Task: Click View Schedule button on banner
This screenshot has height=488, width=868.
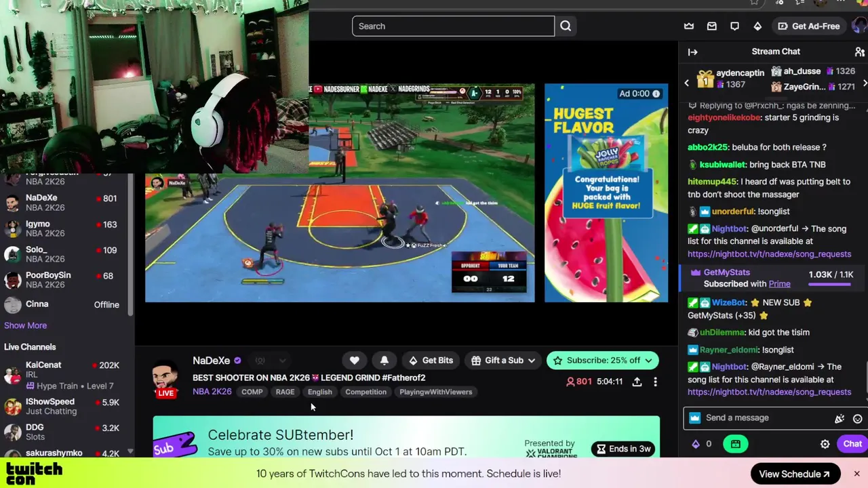Action: pyautogui.click(x=793, y=474)
